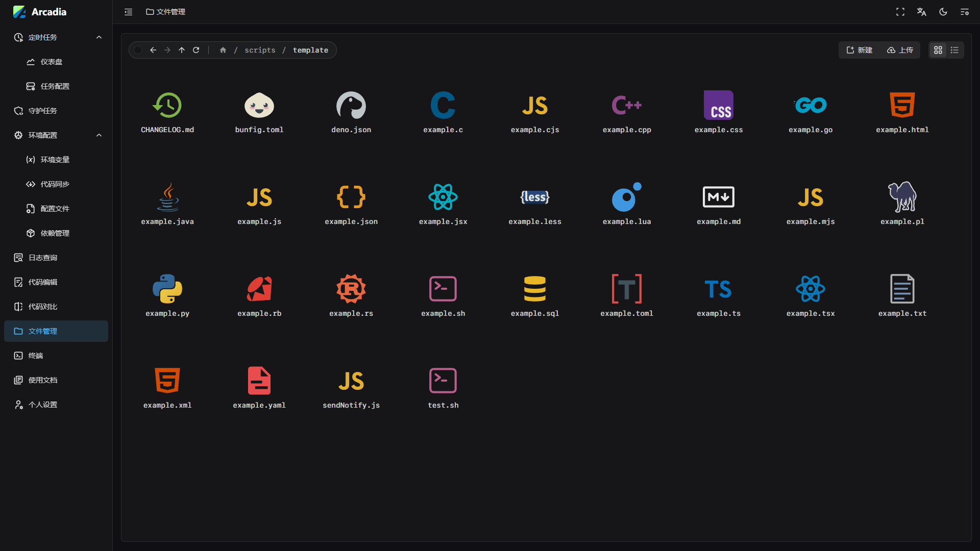Open the test.sh terminal icon

[x=443, y=381]
